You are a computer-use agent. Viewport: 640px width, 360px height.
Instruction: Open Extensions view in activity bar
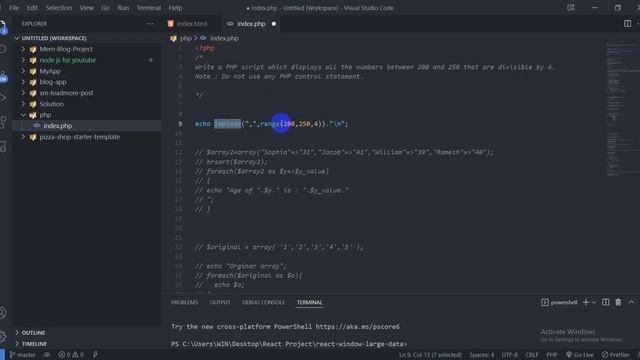pyautogui.click(x=3, y=122)
